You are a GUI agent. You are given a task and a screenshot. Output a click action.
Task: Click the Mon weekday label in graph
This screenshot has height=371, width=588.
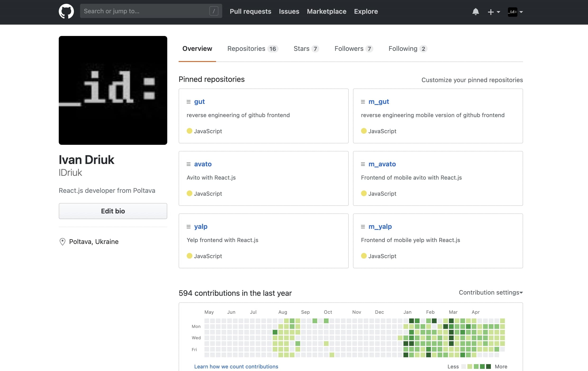(x=196, y=326)
